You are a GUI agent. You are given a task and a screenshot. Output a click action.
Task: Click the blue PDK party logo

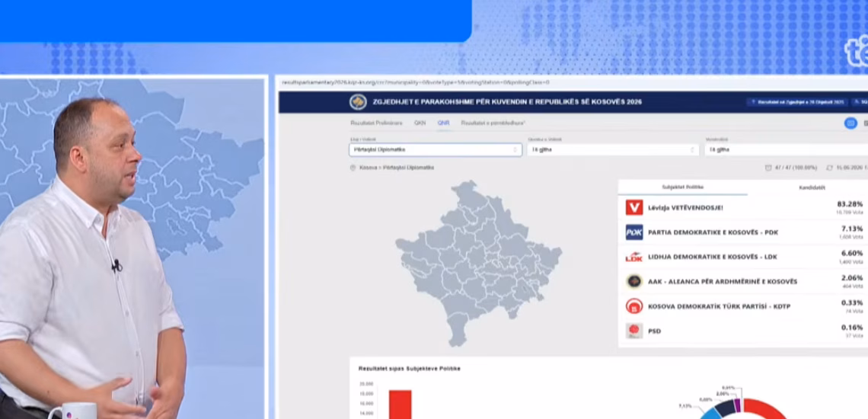point(633,232)
